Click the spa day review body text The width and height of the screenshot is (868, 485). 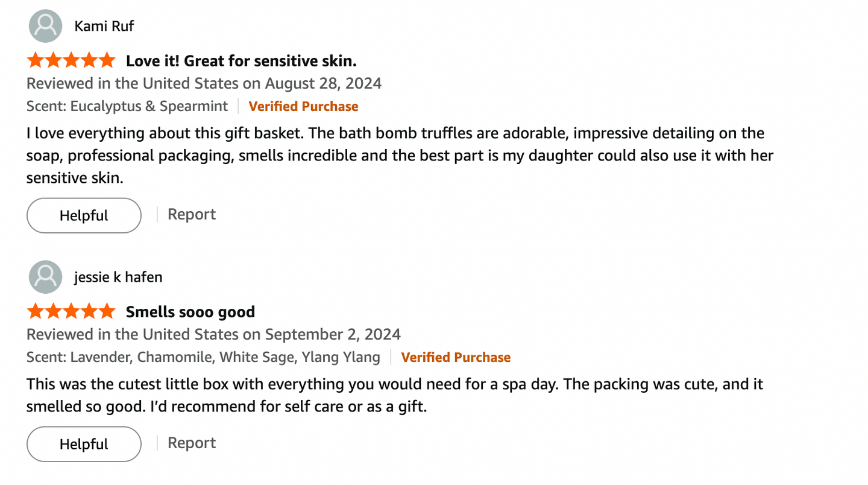(394, 395)
